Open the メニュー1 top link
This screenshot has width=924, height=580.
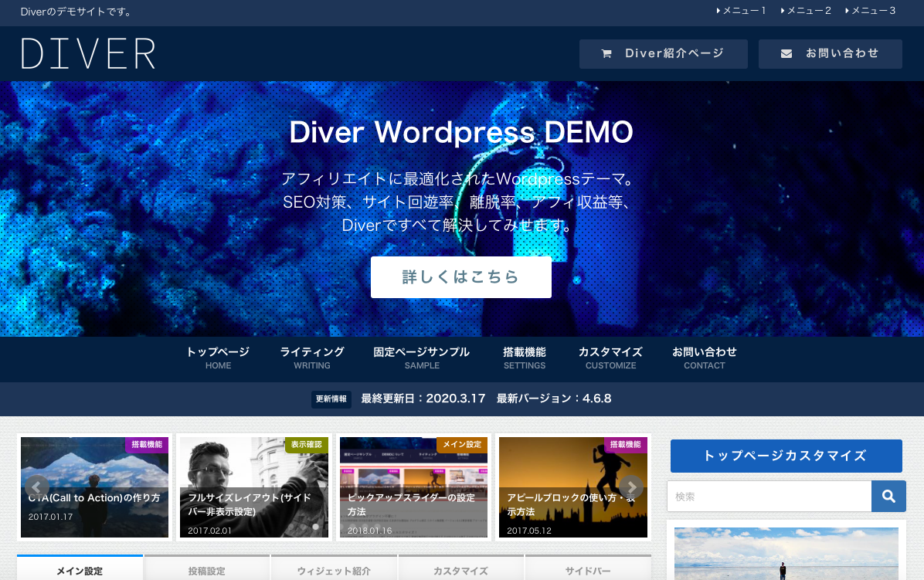741,11
